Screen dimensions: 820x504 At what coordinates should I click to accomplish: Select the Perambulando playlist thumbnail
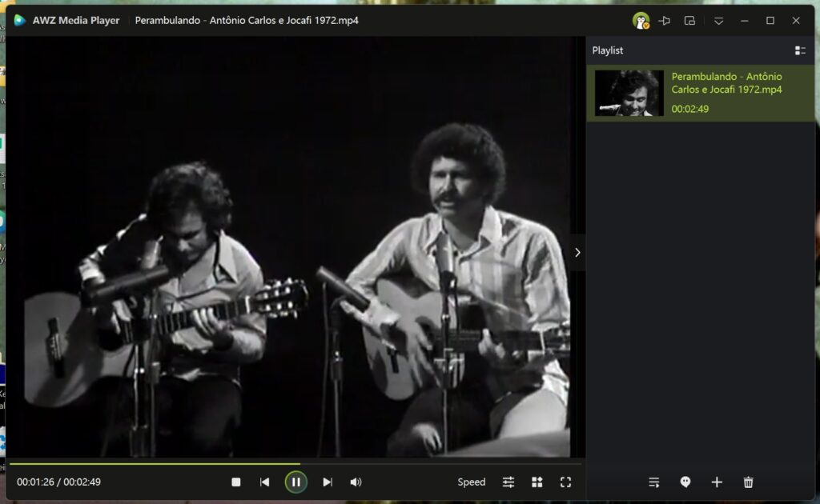pos(629,93)
